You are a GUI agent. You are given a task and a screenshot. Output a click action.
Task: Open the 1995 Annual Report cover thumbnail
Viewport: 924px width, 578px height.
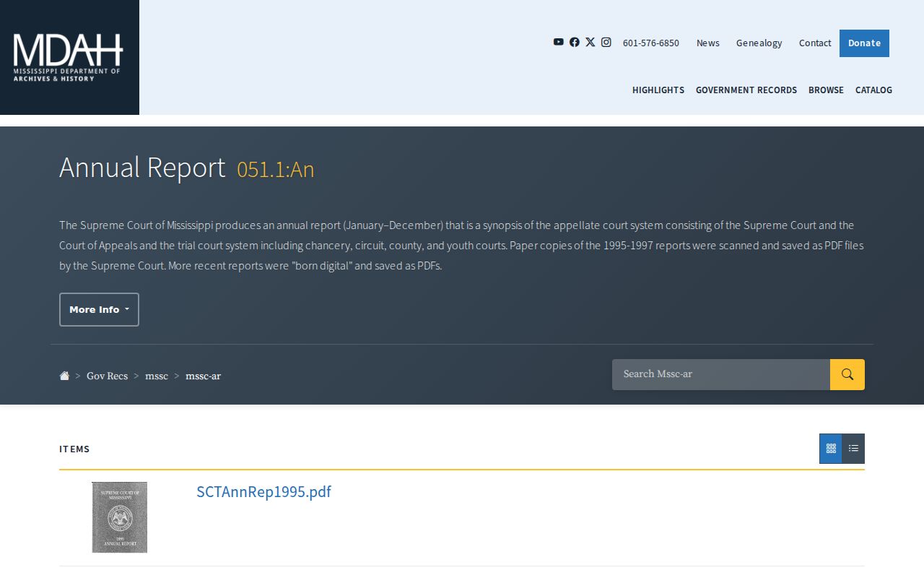click(x=119, y=517)
